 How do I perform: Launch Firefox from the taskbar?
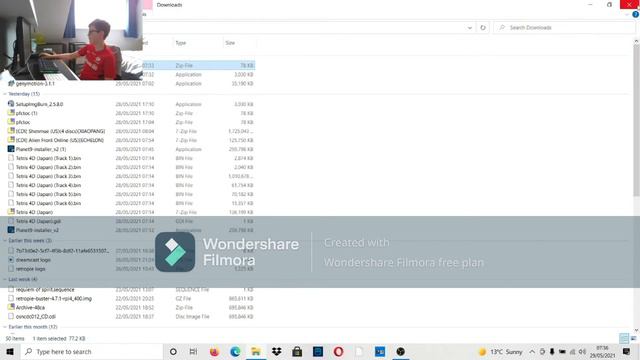tap(214, 351)
